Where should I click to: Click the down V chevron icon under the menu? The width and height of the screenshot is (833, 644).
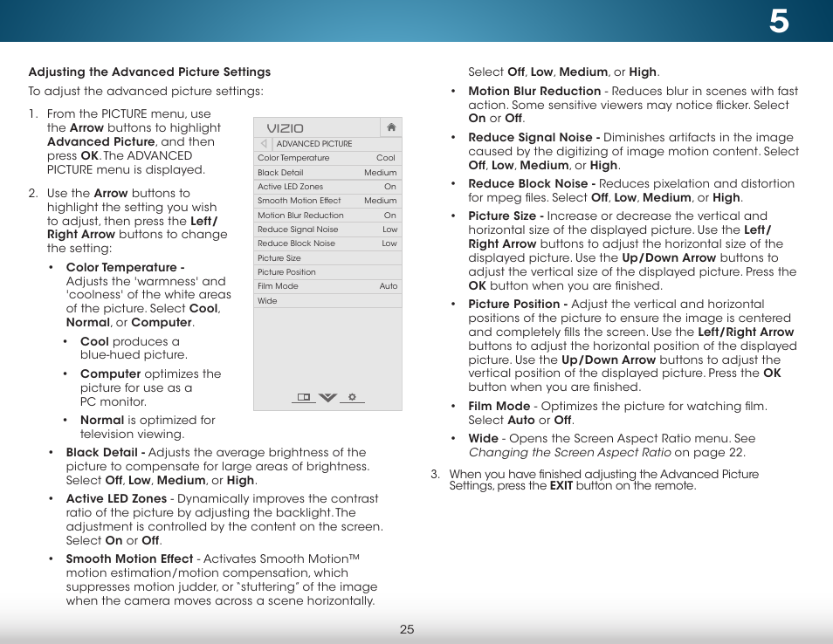click(x=327, y=398)
